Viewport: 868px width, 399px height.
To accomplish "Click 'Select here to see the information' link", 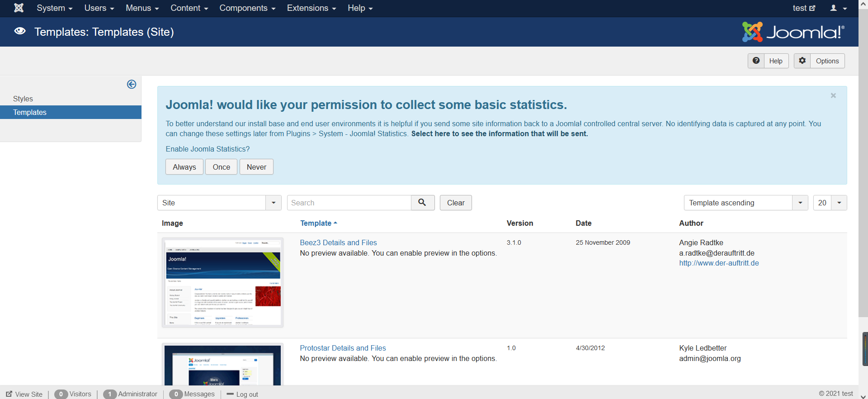I will [500, 134].
